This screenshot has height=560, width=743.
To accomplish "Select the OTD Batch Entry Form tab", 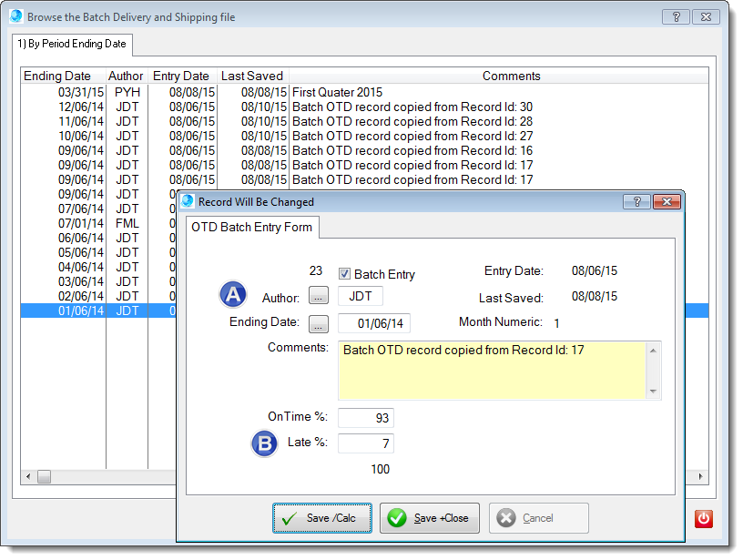I will (251, 228).
